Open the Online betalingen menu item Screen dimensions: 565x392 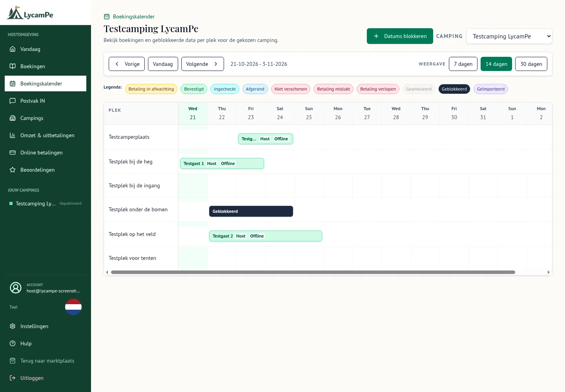point(46,152)
